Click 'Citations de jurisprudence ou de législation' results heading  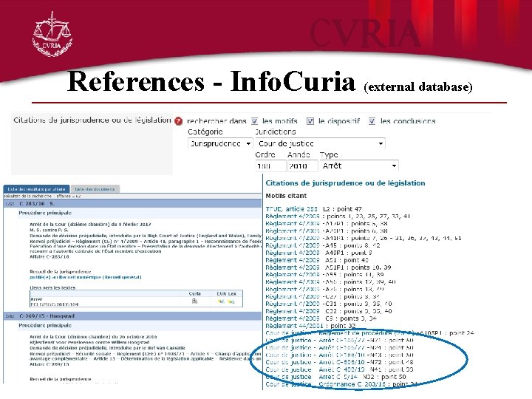[x=345, y=183]
